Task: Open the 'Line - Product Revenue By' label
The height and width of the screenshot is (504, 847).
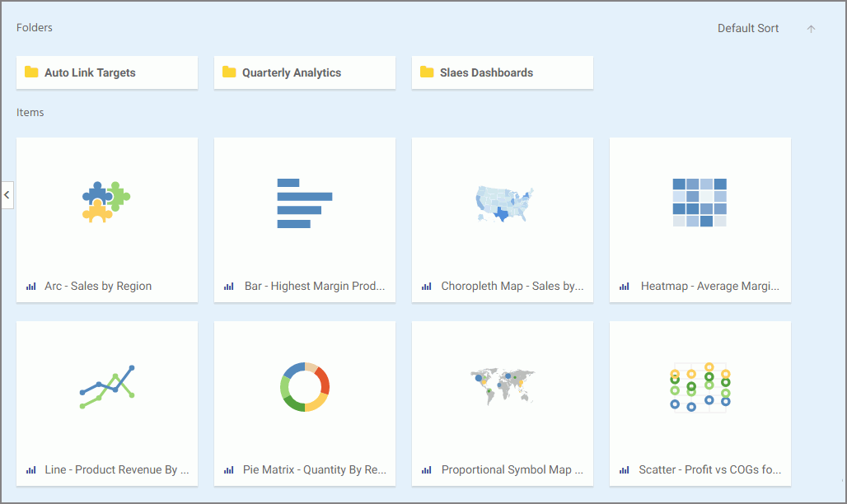Action: coord(117,469)
